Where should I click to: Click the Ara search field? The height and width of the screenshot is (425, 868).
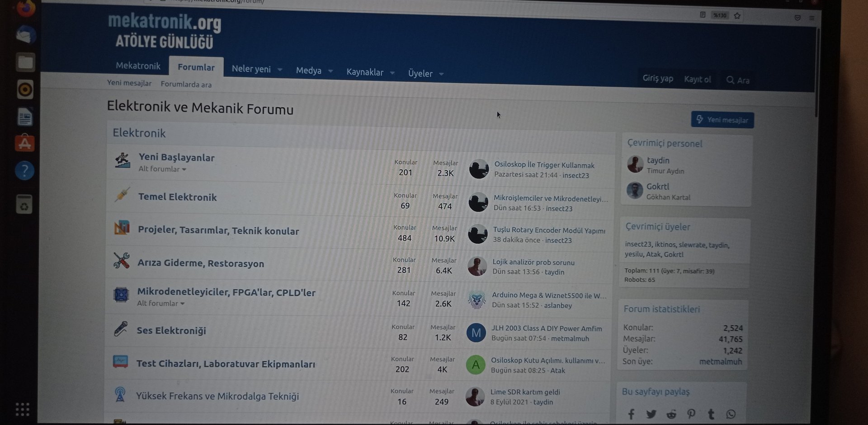(738, 80)
